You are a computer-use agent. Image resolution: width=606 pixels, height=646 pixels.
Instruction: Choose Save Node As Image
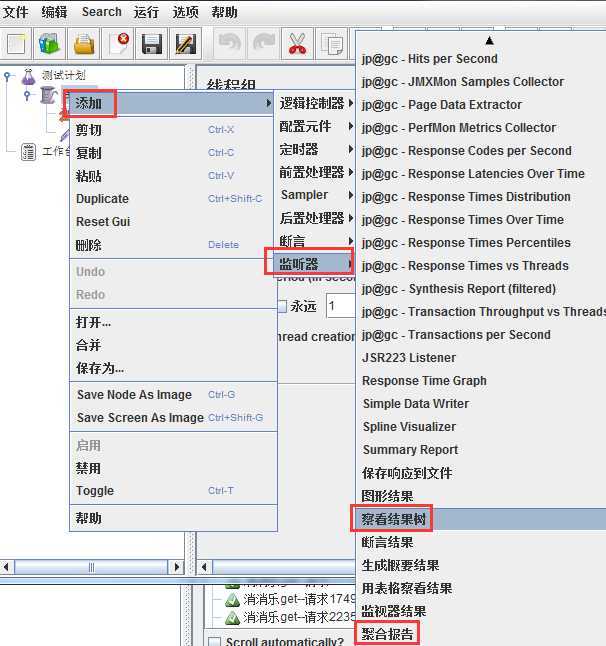point(173,395)
